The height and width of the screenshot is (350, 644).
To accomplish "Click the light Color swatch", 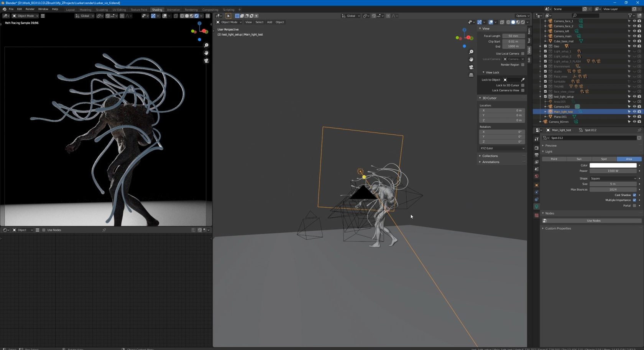I will pos(613,165).
